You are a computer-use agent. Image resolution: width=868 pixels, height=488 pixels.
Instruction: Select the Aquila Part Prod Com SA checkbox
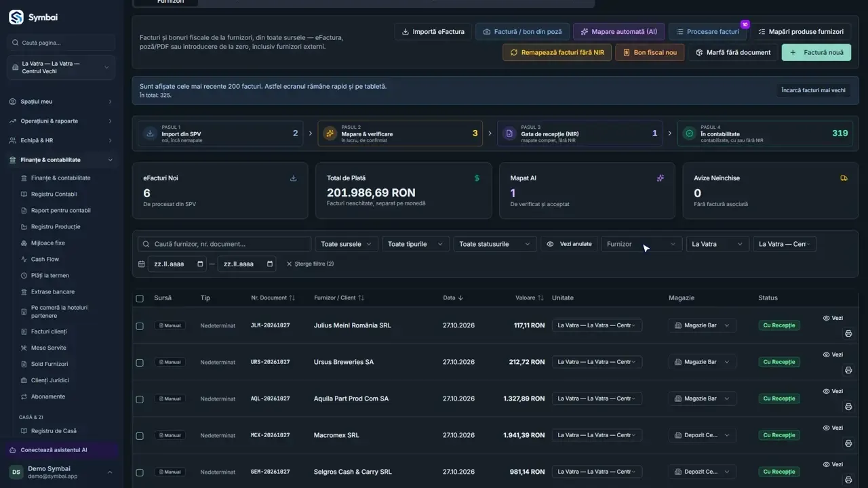pyautogui.click(x=140, y=399)
